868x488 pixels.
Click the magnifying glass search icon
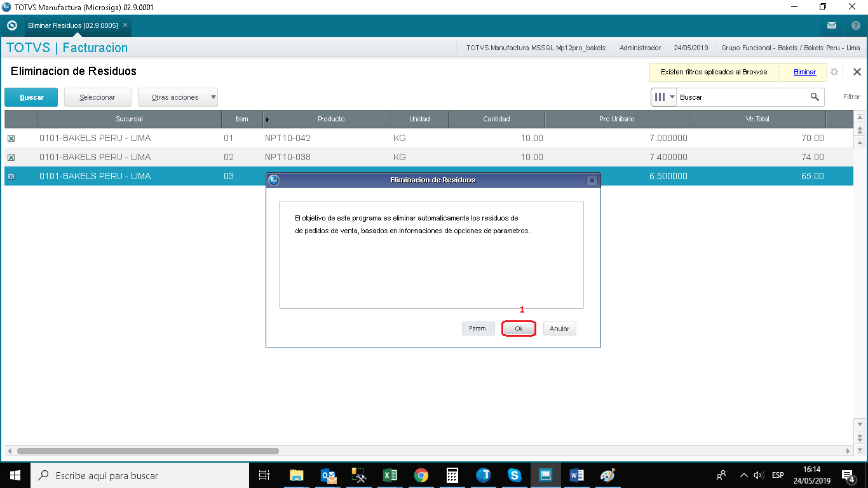click(815, 97)
